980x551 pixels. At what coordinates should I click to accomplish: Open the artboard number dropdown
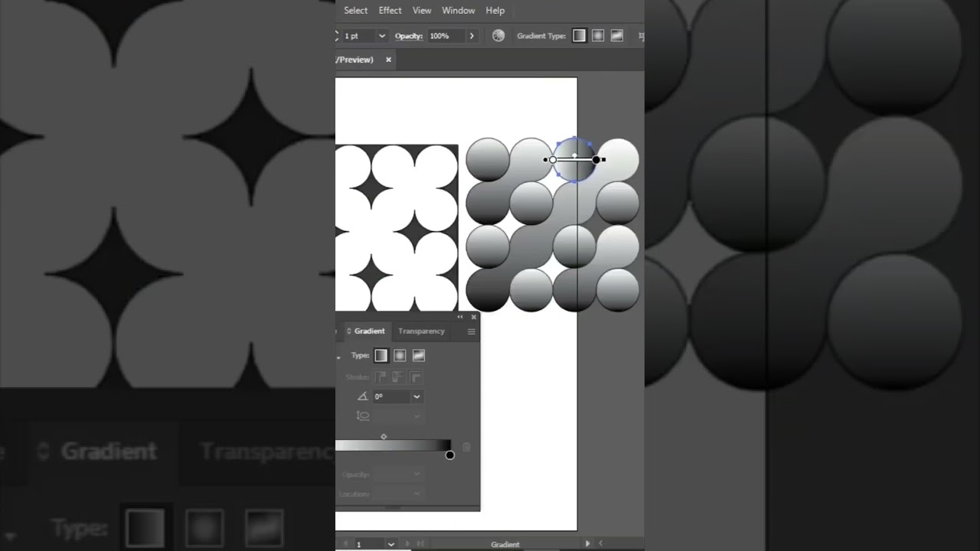click(x=390, y=544)
